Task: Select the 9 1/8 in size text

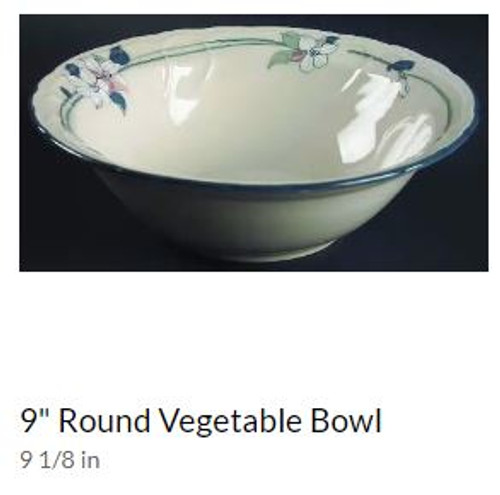Action: [60, 460]
